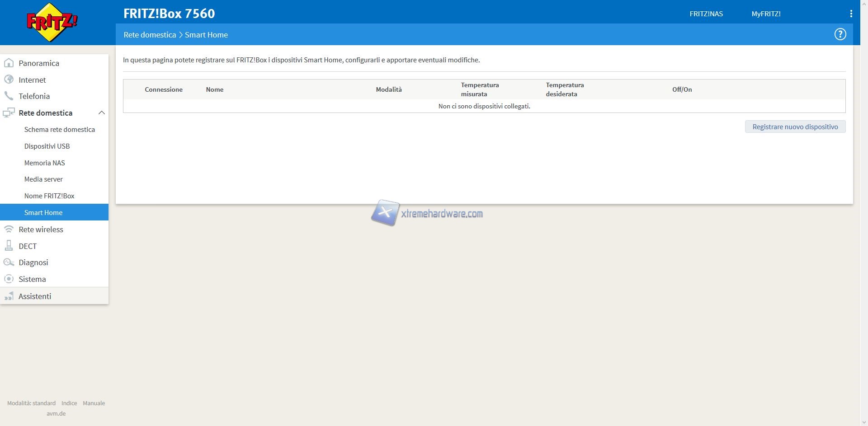The width and height of the screenshot is (868, 426).
Task: Open MyFRITZ! link in header
Action: (766, 14)
